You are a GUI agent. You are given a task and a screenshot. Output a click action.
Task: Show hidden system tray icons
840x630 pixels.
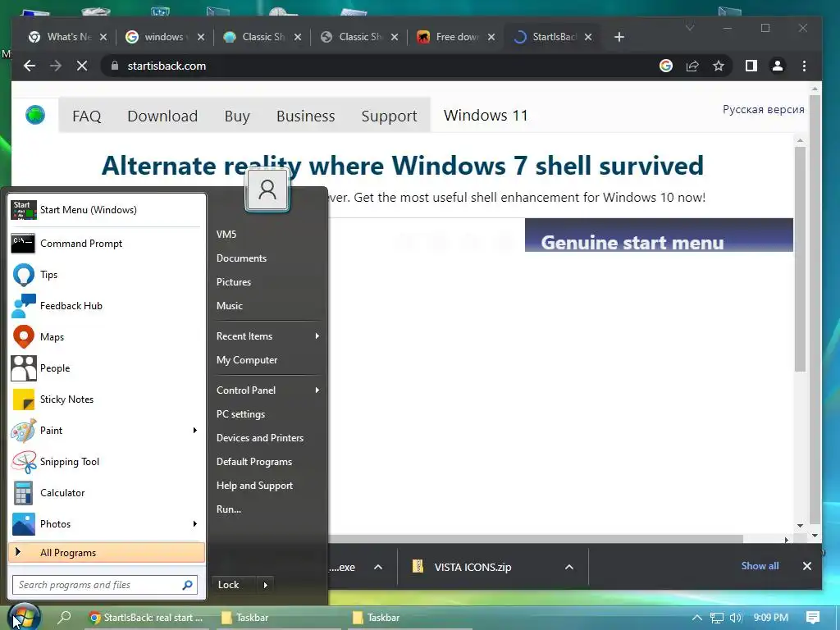697,617
